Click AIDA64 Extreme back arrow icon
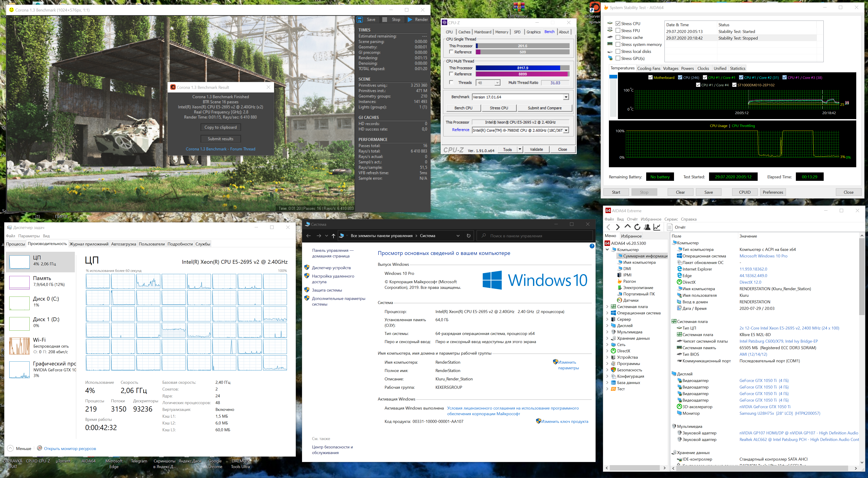Viewport: 868px width, 478px height. coord(608,227)
